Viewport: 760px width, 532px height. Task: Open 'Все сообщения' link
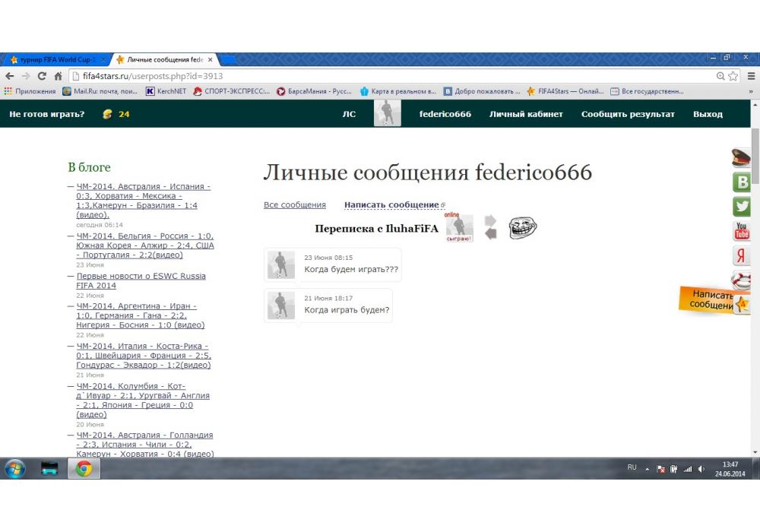[295, 205]
